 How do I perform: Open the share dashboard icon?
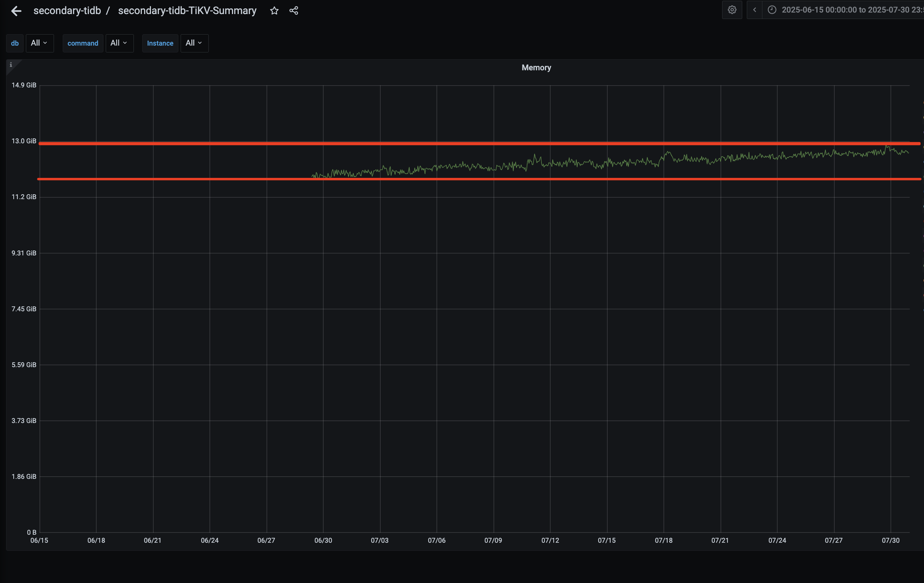tap(294, 11)
